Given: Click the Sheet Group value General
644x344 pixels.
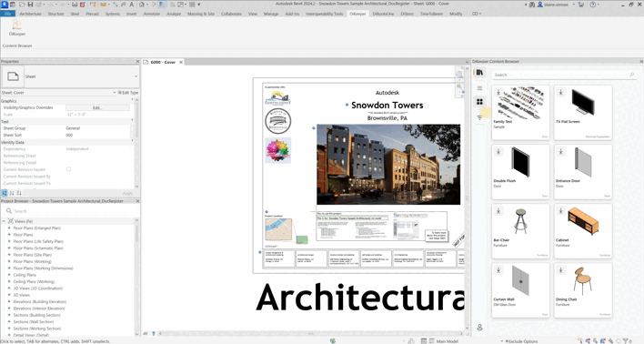Looking at the screenshot, I should pos(73,128).
